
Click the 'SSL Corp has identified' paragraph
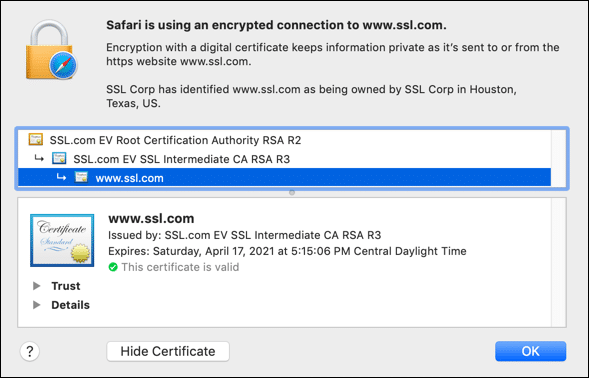311,96
